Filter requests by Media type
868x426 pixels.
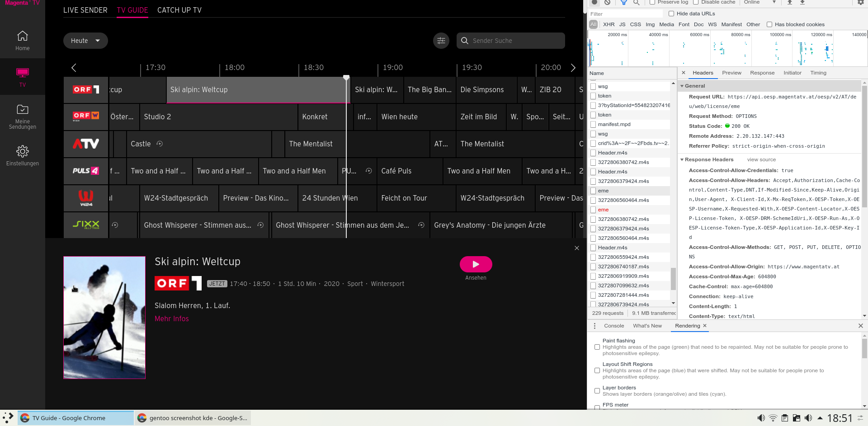[x=666, y=24]
